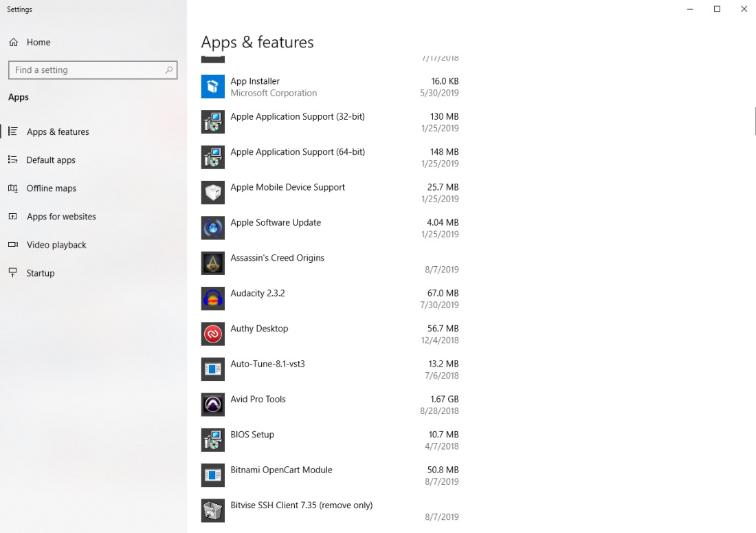
Task: Click the Default apps sidebar icon
Action: [13, 160]
